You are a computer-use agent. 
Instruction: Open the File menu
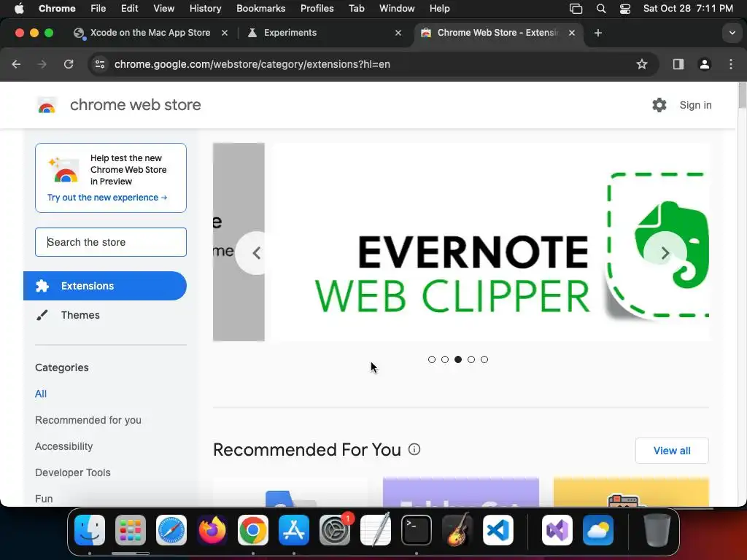click(x=98, y=9)
